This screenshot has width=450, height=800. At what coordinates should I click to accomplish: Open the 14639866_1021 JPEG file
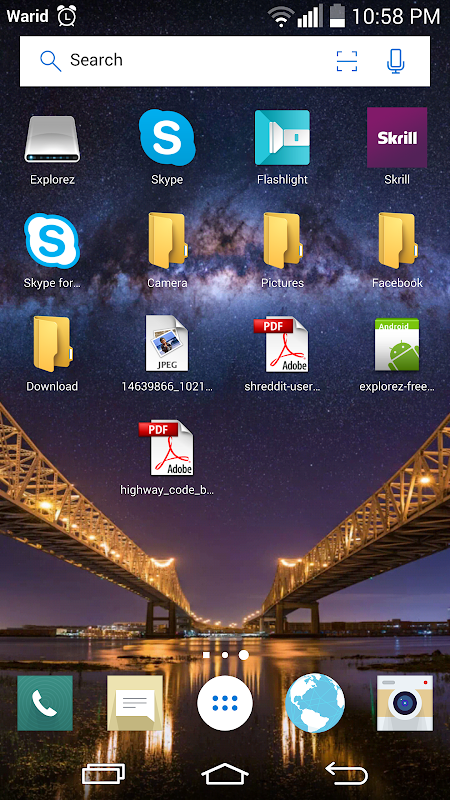167,343
